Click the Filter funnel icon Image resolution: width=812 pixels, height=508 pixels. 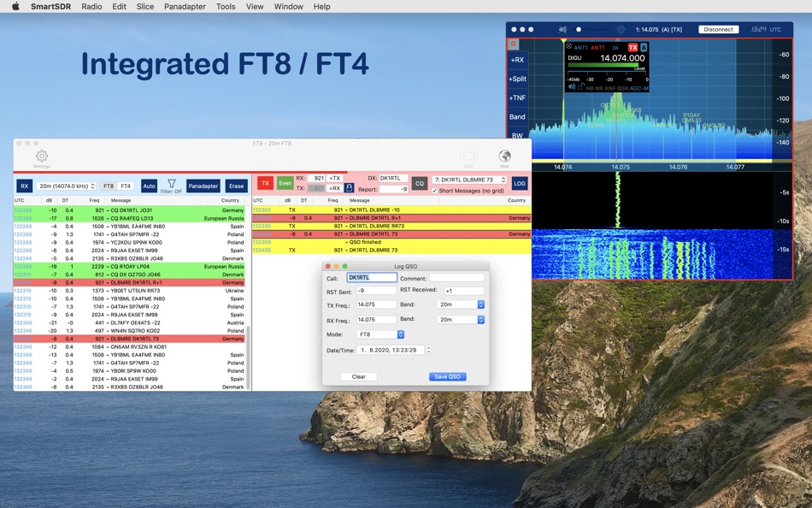172,184
